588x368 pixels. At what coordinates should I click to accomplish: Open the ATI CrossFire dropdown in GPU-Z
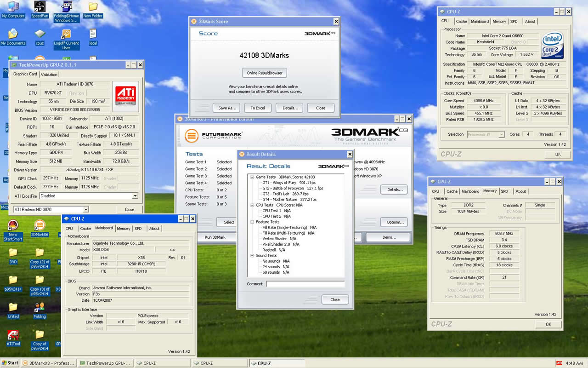(x=135, y=196)
